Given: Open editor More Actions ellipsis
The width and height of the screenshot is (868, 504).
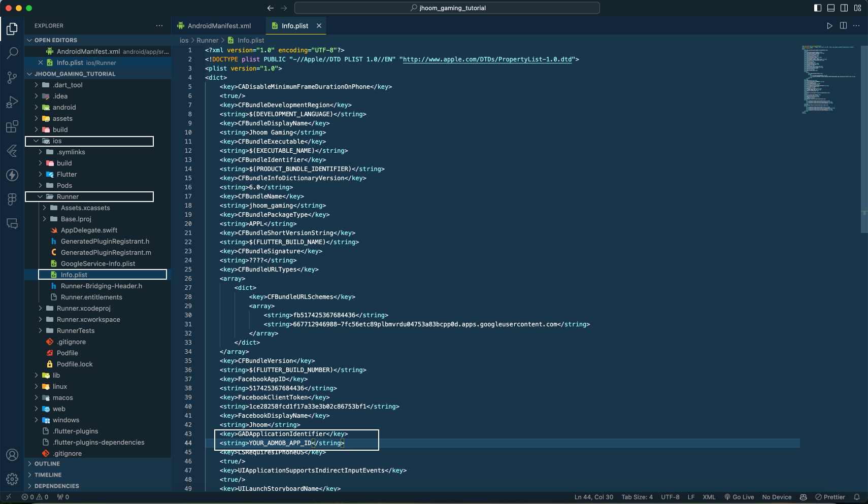Looking at the screenshot, I should pos(856,26).
